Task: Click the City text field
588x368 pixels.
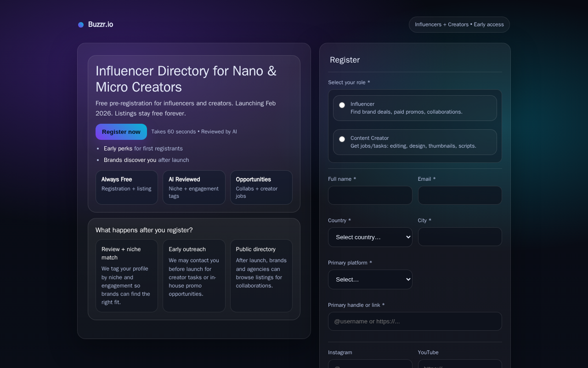Action: pos(459,237)
